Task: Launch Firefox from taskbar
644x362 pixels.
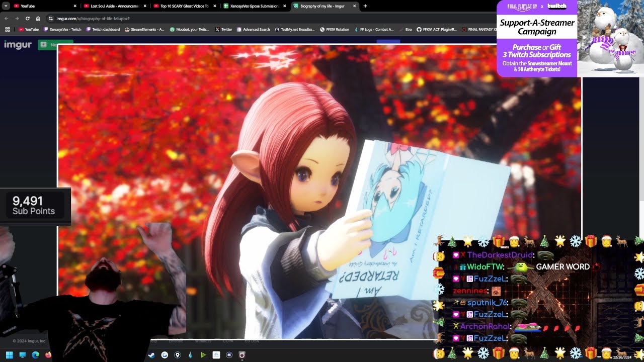Action: click(x=48, y=355)
